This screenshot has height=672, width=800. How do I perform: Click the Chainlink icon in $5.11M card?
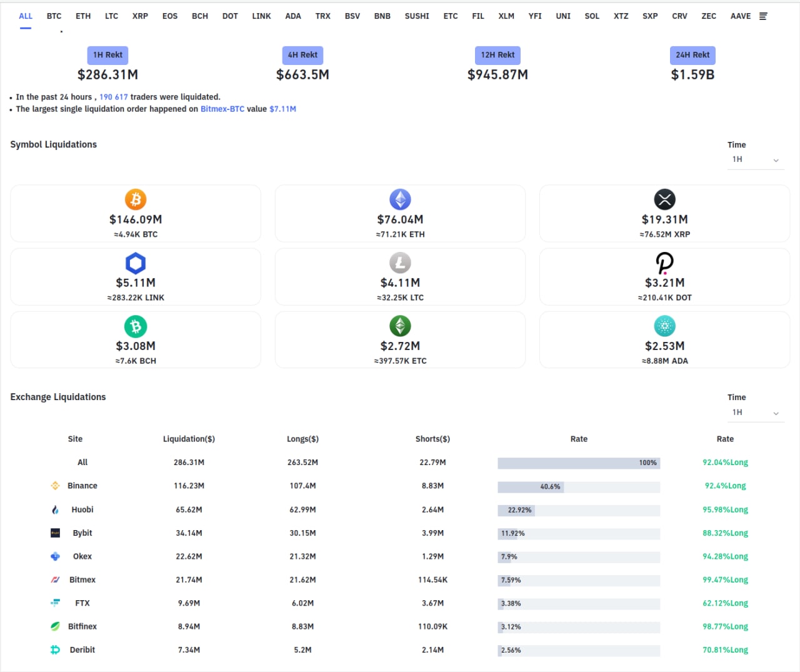tap(136, 263)
